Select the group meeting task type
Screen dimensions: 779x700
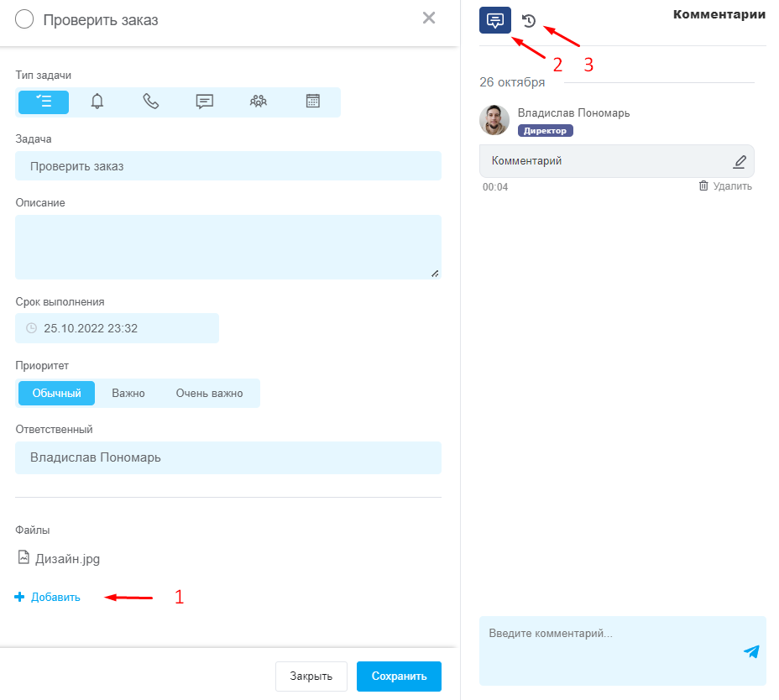click(259, 102)
